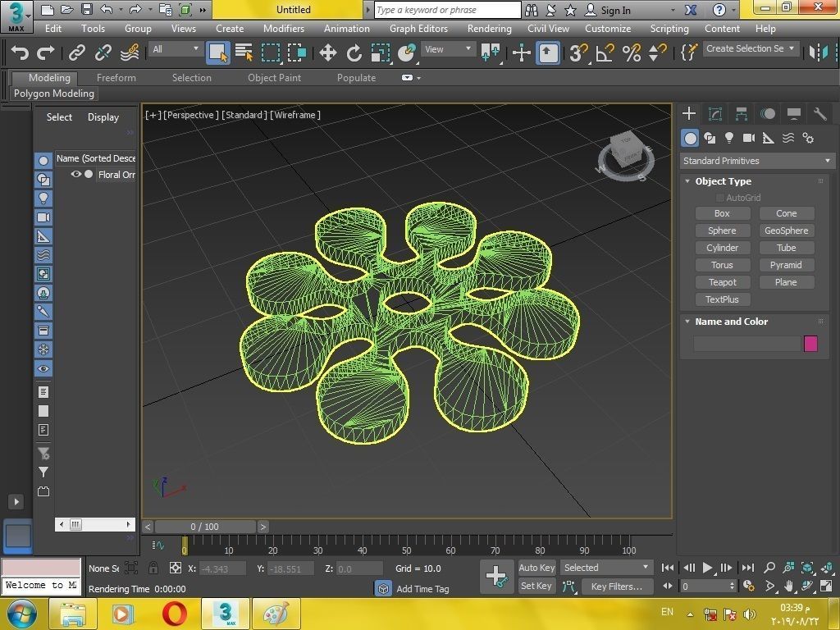Collapse the Name and Color rollout
This screenshot has width=840, height=630.
point(687,322)
